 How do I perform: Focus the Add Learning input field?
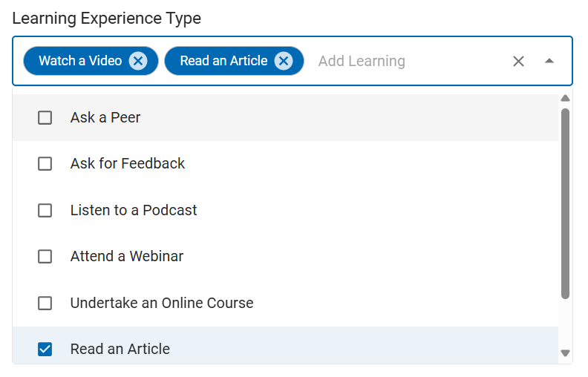(x=401, y=61)
